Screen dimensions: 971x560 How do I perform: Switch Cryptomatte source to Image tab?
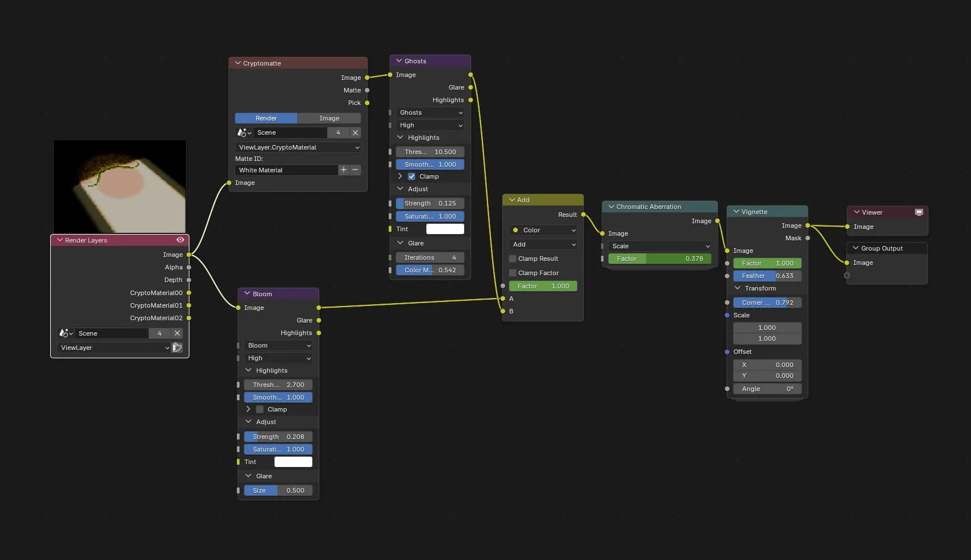(329, 118)
